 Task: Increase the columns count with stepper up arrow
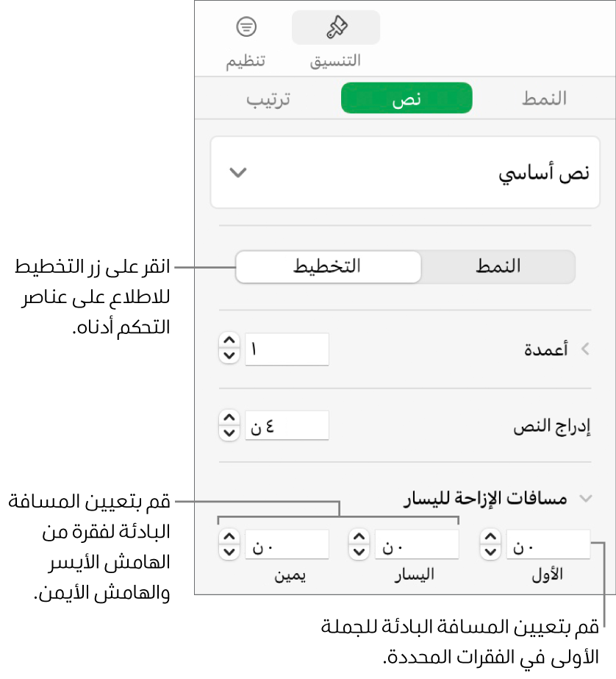point(229,343)
